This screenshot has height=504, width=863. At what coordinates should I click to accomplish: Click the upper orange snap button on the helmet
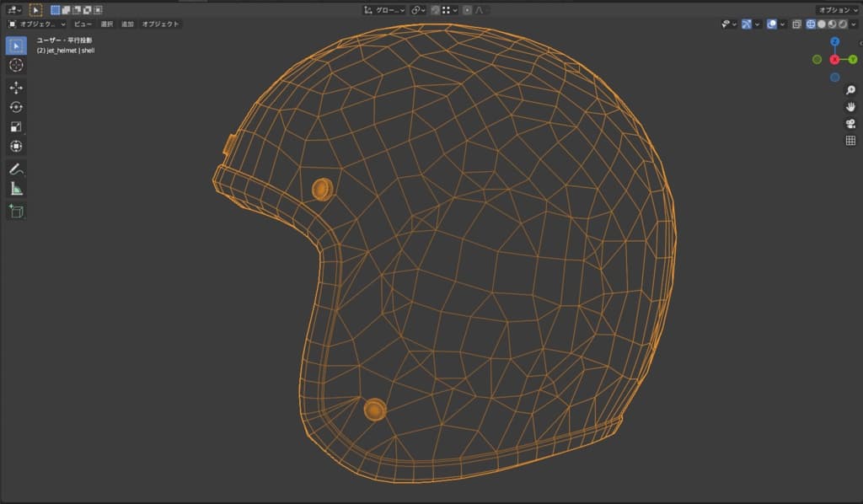click(322, 189)
